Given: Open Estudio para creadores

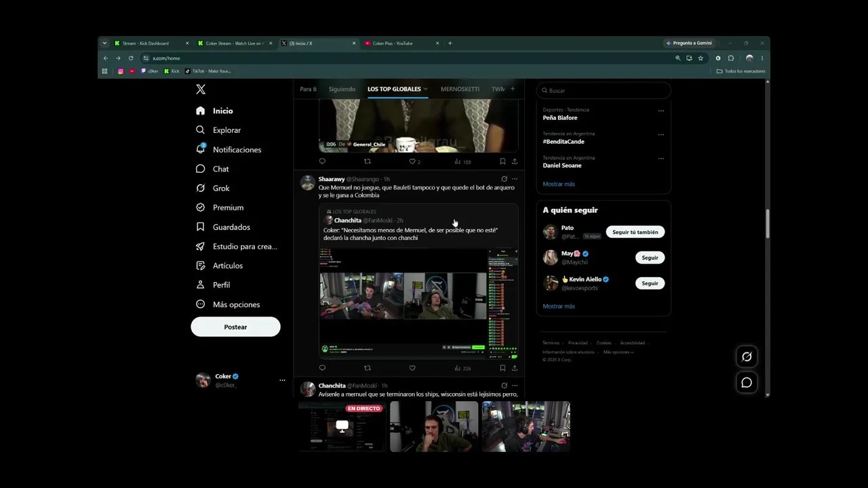Looking at the screenshot, I should point(237,246).
